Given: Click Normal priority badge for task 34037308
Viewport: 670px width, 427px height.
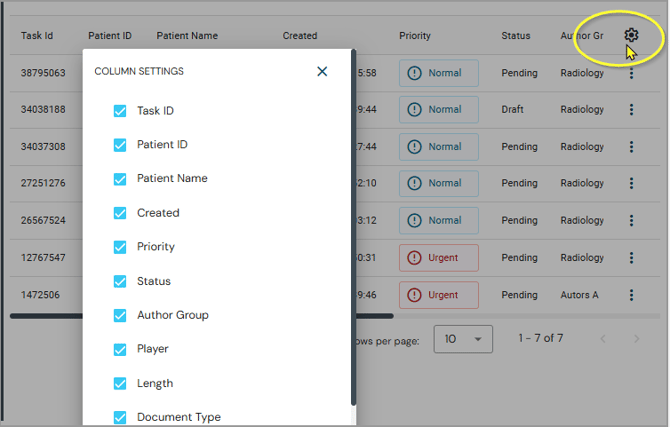Looking at the screenshot, I should [439, 147].
